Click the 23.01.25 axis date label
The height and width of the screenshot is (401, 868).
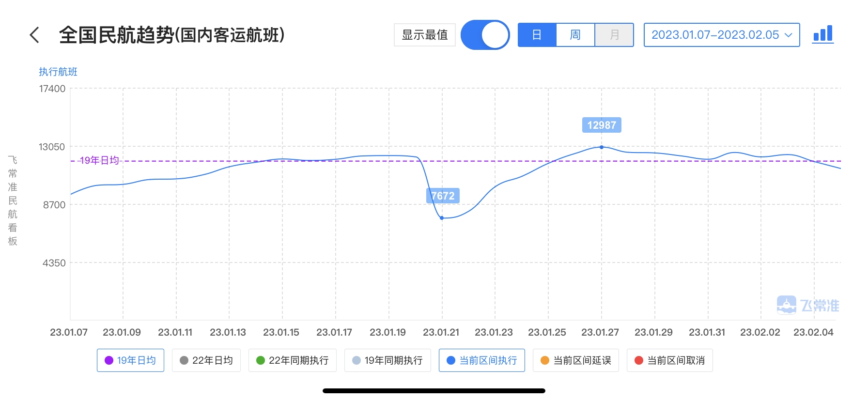pos(547,332)
